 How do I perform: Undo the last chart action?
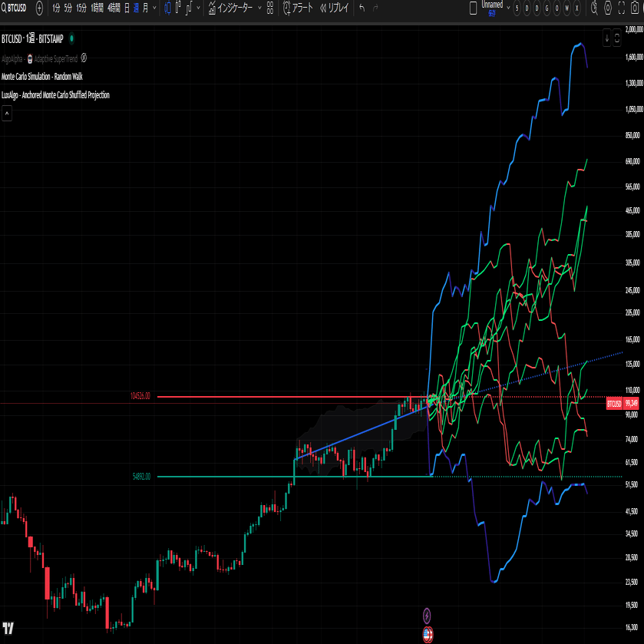click(362, 8)
